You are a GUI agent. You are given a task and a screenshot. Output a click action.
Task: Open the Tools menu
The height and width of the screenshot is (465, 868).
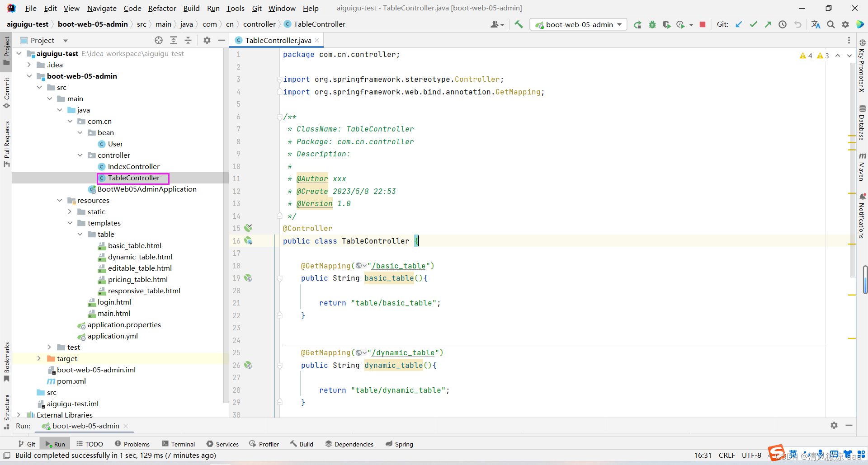(235, 8)
